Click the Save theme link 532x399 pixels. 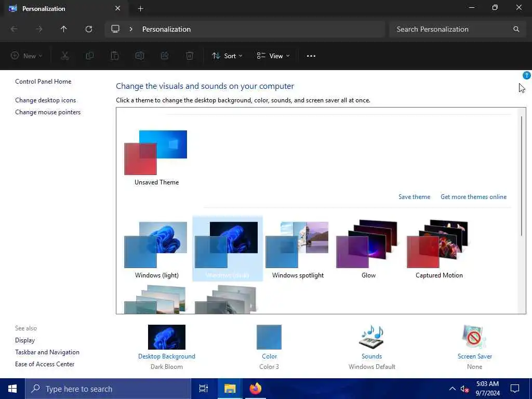(x=414, y=197)
